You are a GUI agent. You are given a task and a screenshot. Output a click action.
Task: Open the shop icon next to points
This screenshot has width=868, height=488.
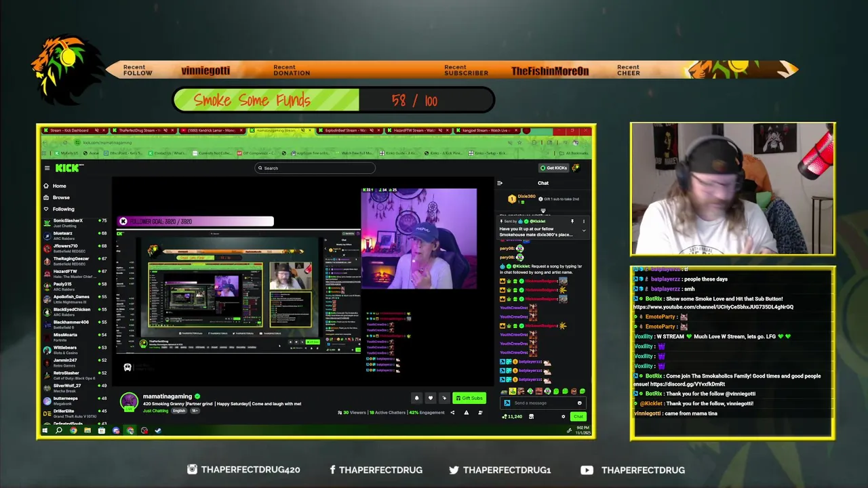tap(531, 416)
